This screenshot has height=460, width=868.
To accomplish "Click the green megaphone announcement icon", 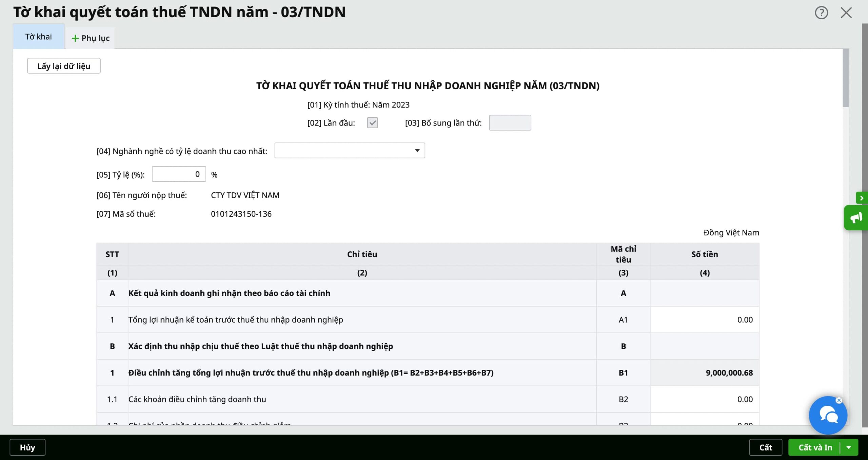I will pyautogui.click(x=856, y=217).
